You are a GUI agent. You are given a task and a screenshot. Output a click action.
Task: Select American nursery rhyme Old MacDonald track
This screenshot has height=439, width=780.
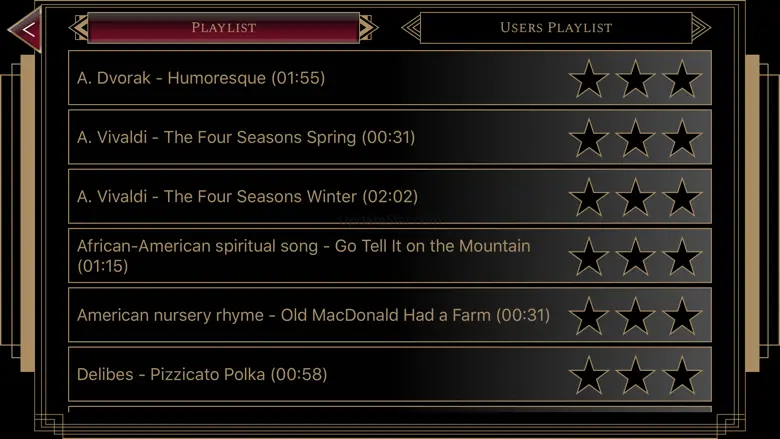pyautogui.click(x=313, y=315)
